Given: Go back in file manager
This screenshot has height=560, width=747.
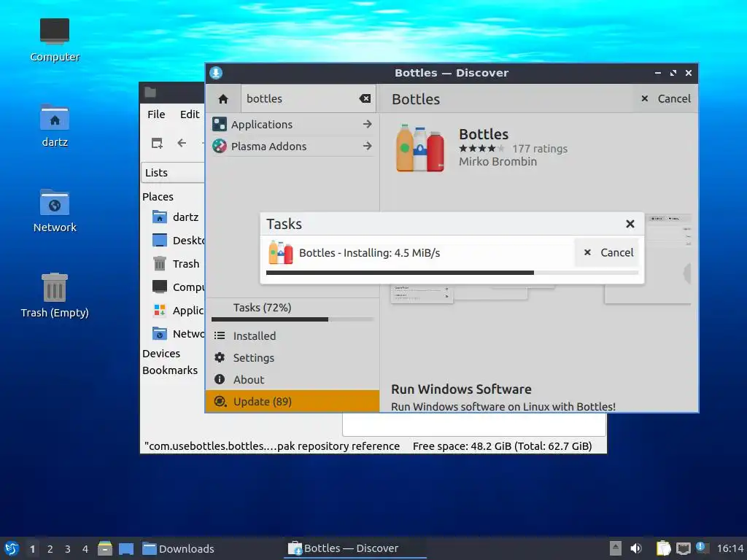Looking at the screenshot, I should [182, 143].
